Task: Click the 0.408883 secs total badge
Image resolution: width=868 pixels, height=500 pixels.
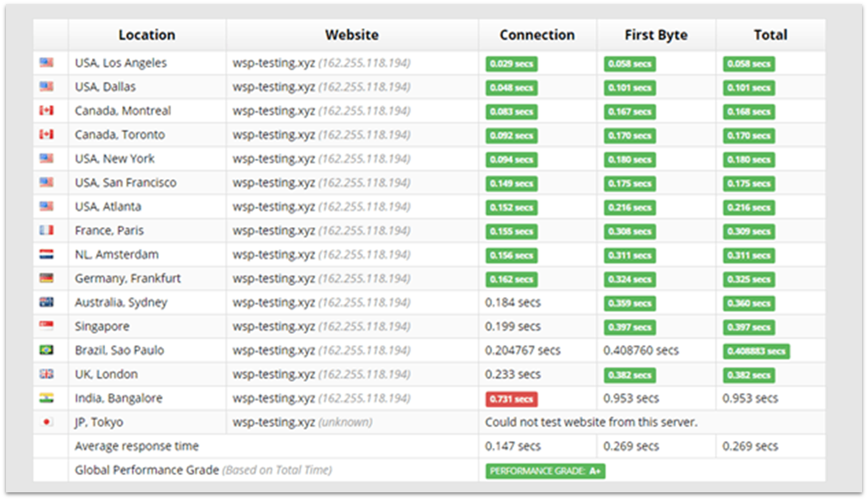Action: pyautogui.click(x=756, y=351)
